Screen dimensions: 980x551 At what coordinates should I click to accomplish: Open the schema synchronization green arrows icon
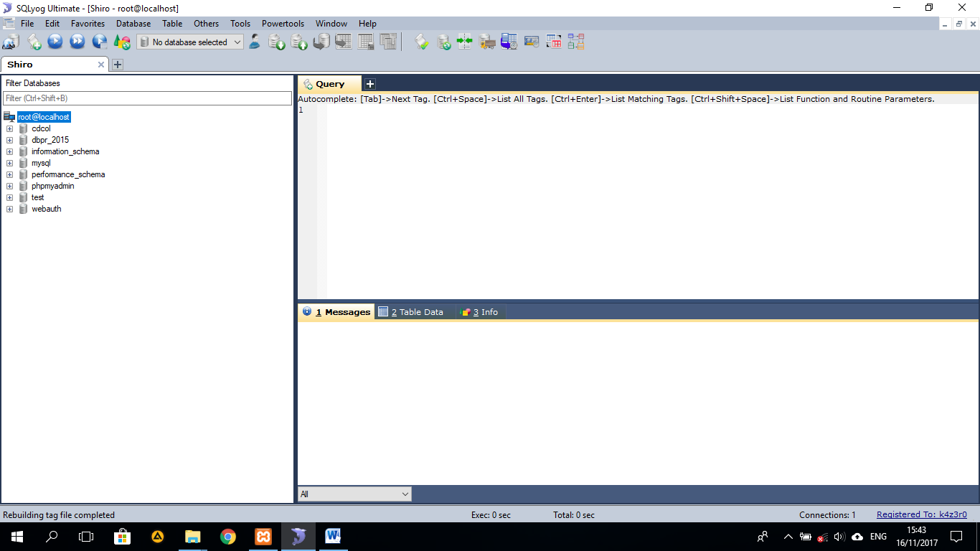[465, 42]
